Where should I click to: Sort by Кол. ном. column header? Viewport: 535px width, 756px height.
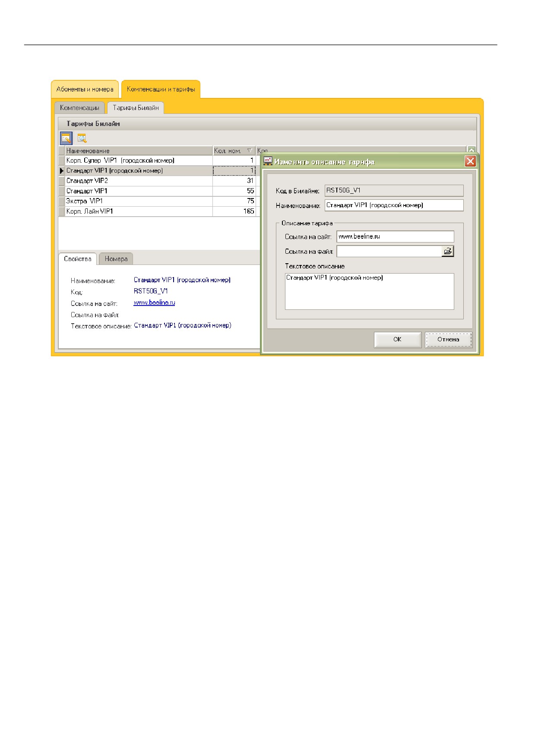(x=234, y=151)
